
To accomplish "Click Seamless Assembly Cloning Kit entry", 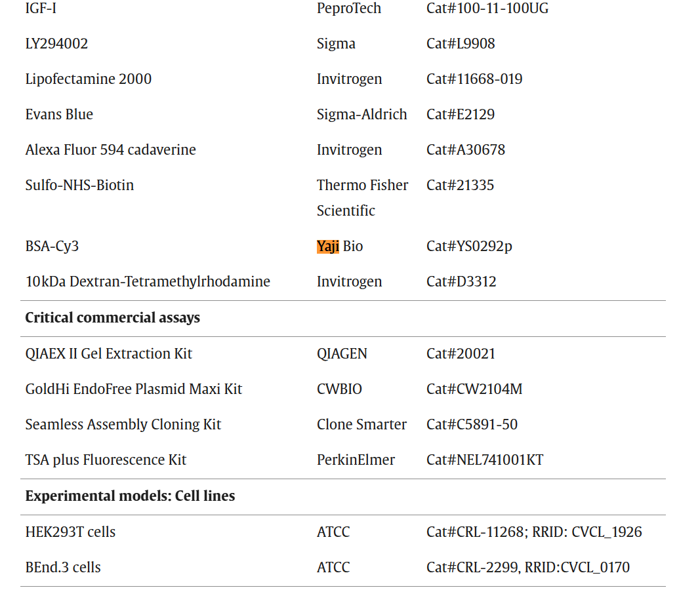I will (x=123, y=425).
